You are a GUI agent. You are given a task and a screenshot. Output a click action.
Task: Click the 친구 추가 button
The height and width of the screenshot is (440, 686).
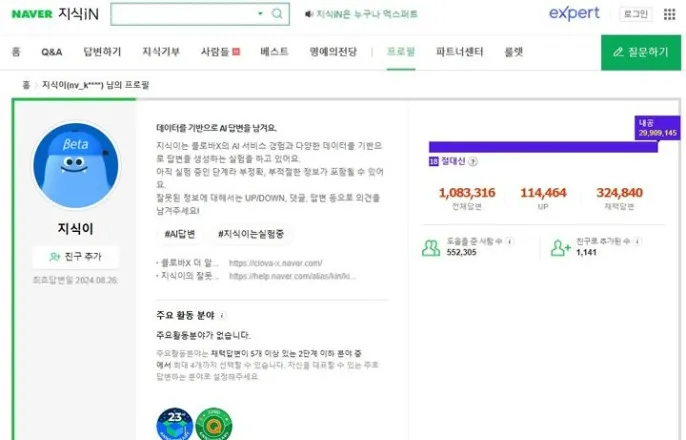76,257
